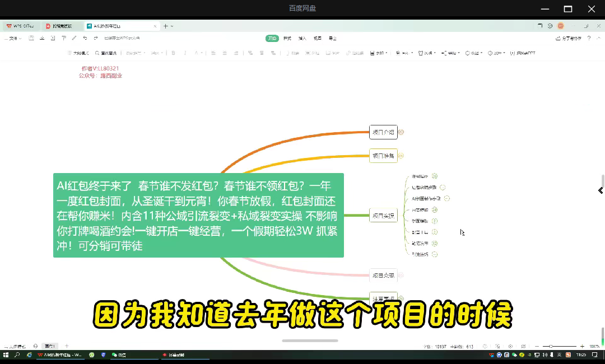Add a new document tab with plus
The image size is (605, 364).
click(x=166, y=26)
